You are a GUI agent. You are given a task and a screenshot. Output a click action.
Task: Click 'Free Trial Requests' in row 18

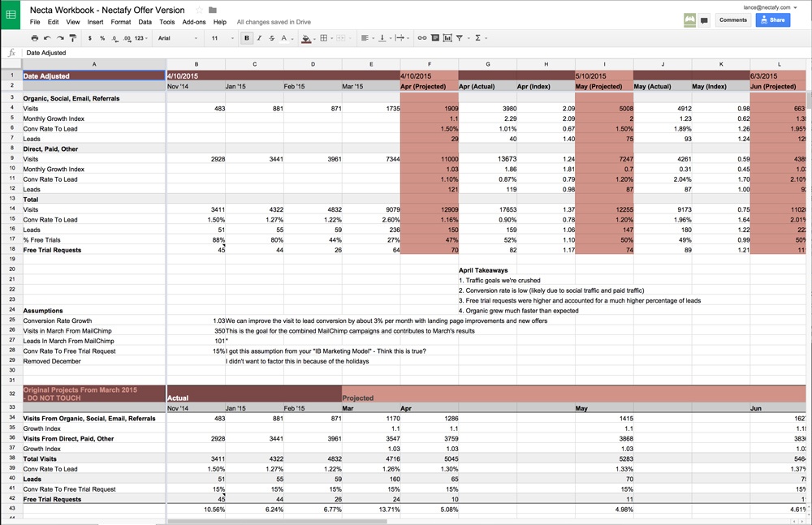coord(93,250)
